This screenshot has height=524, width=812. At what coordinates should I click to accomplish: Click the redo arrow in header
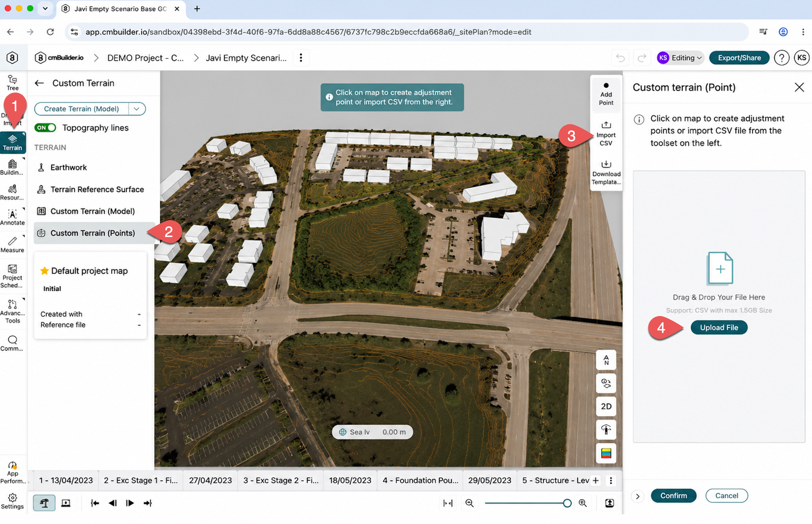(x=642, y=58)
